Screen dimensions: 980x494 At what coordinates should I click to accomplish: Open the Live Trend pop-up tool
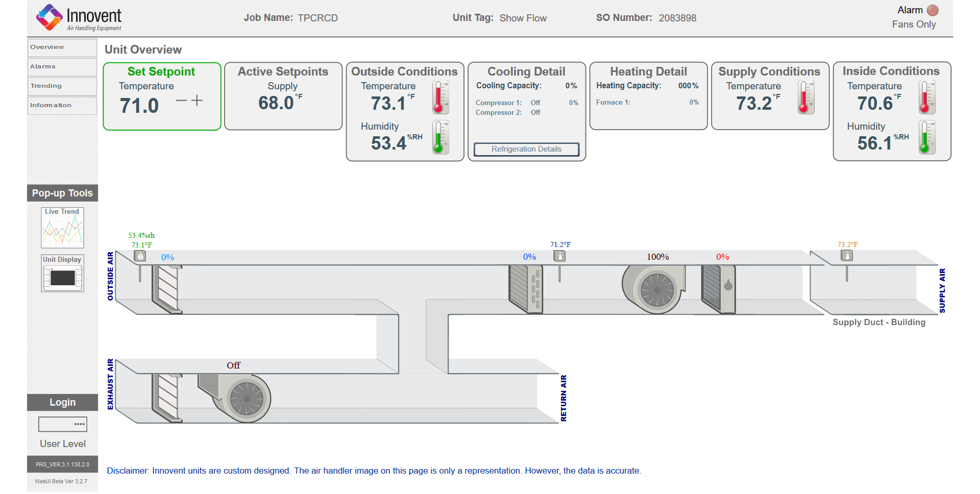click(62, 228)
